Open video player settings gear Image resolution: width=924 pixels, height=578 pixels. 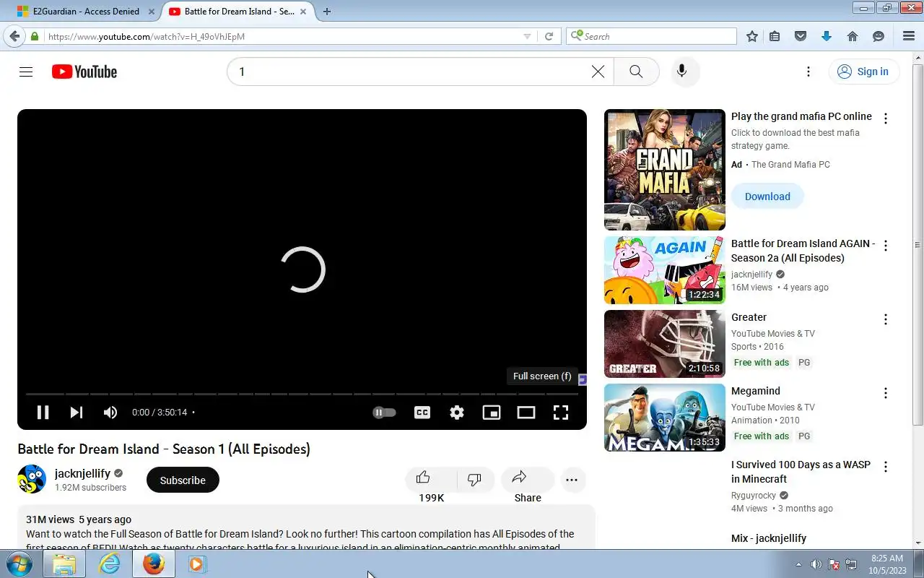tap(457, 413)
